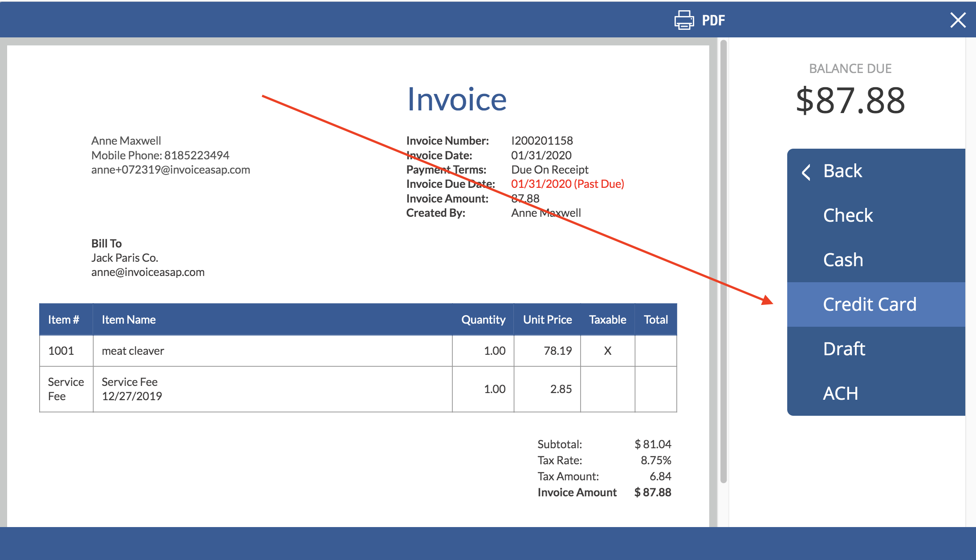
Task: Click the back chevron arrow icon
Action: tap(806, 172)
